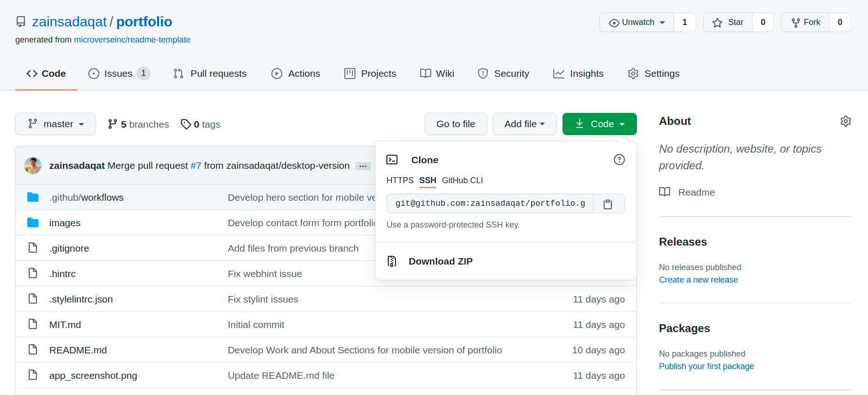Open commit message Fix stylint issues
This screenshot has height=395, width=868.
(263, 299)
